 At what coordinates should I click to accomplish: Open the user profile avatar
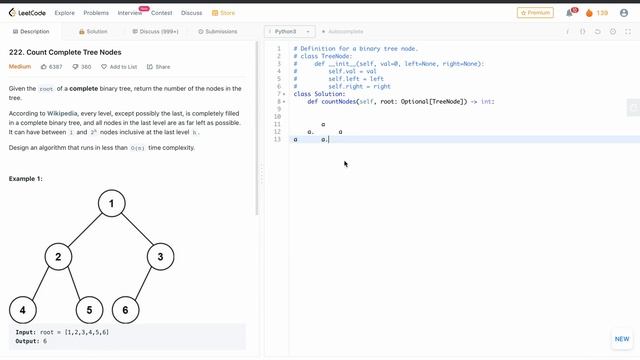(x=624, y=13)
